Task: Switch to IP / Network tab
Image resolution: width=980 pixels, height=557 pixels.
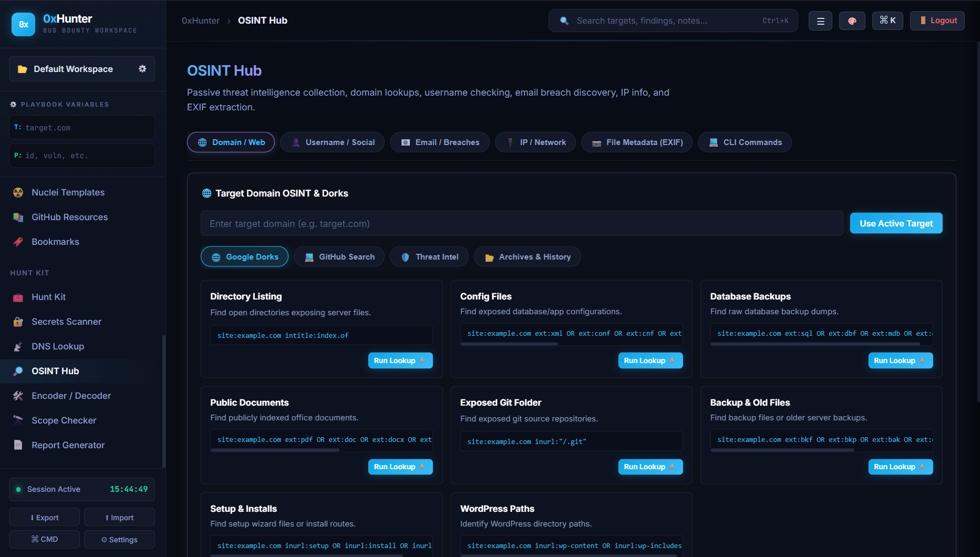Action: tap(535, 142)
